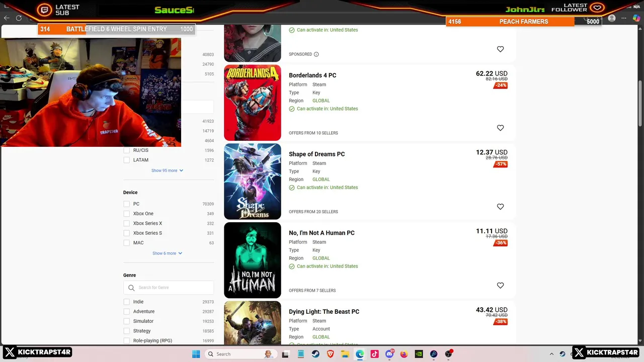Click the Search for Genre field
This screenshot has width=644, height=362.
click(x=169, y=288)
